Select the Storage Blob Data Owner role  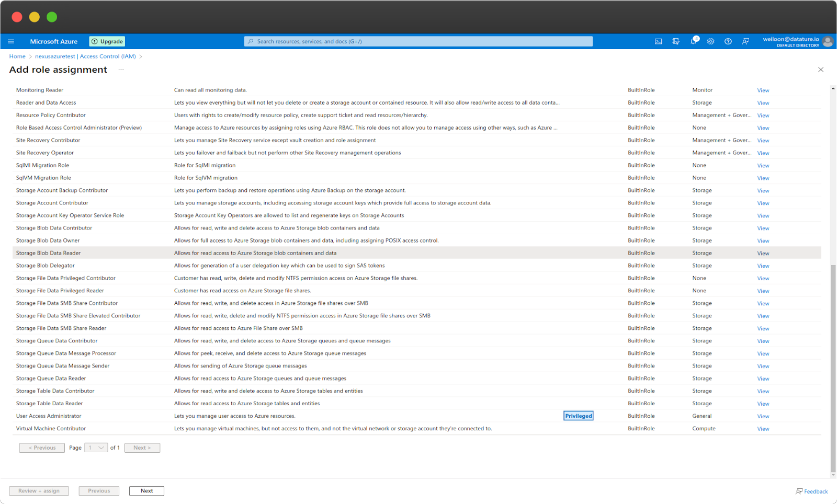pyautogui.click(x=48, y=240)
